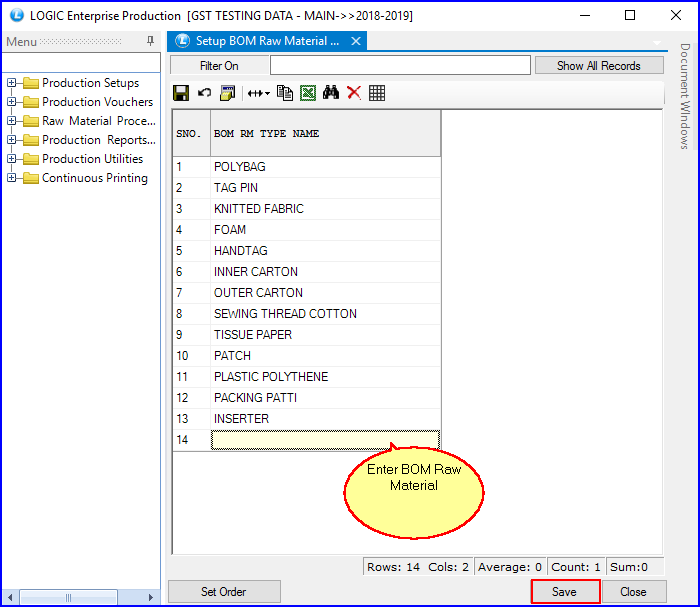Select the PACKING PATTI cell

[325, 398]
